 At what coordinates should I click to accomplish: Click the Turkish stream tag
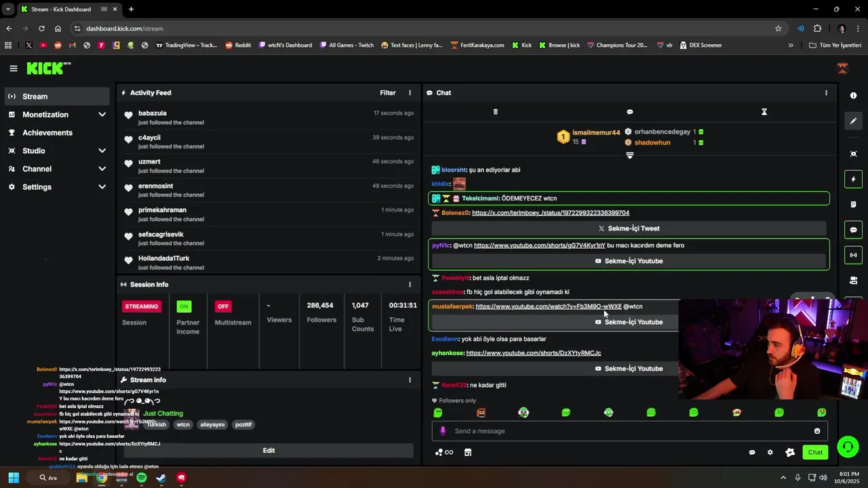(157, 425)
